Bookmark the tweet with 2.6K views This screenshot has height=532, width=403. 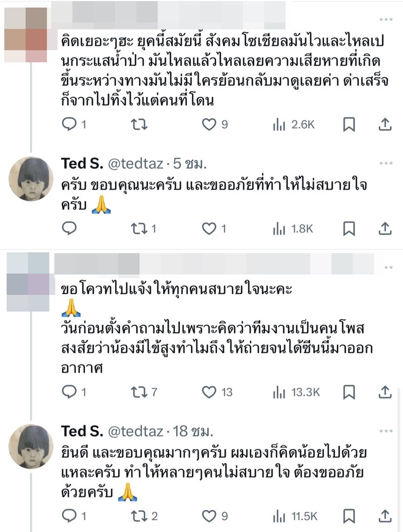pyautogui.click(x=349, y=125)
